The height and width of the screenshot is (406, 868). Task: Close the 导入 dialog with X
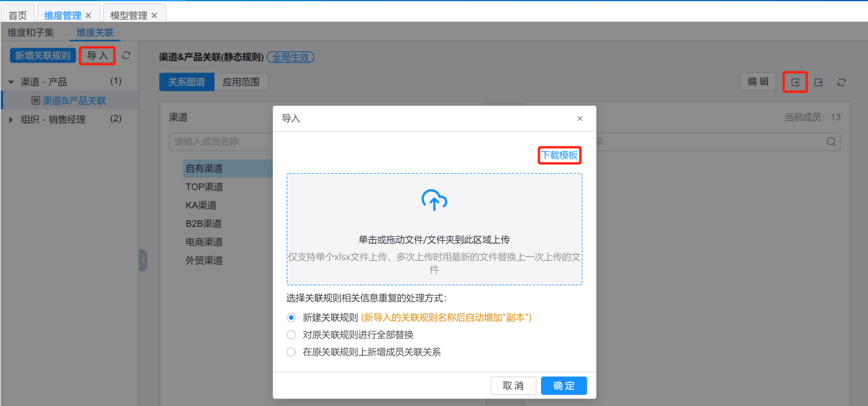click(x=580, y=118)
